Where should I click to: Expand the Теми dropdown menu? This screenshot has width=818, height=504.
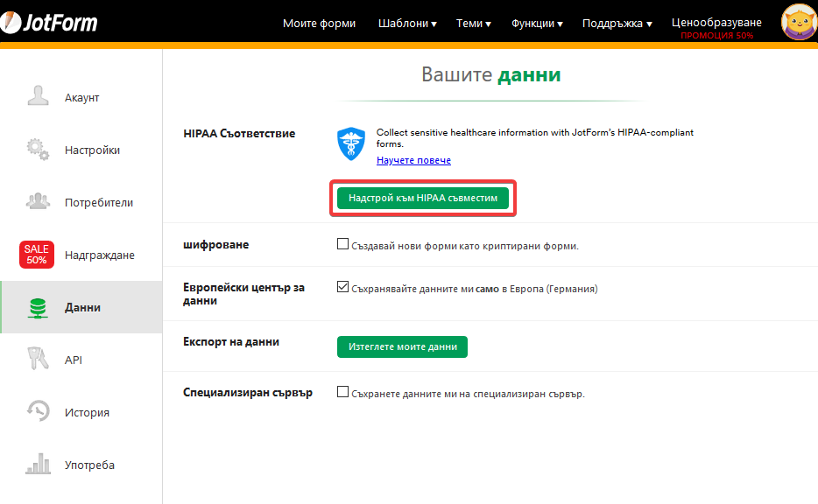point(474,24)
